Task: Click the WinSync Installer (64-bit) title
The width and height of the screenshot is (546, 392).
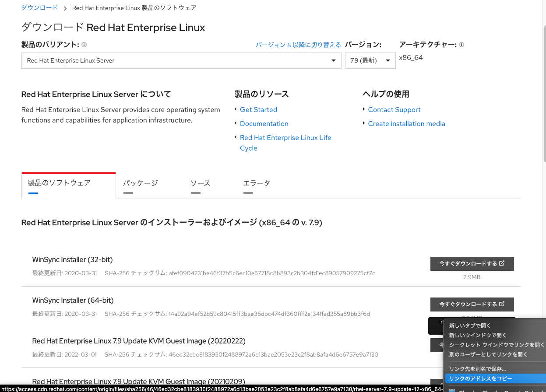Action: (x=73, y=301)
